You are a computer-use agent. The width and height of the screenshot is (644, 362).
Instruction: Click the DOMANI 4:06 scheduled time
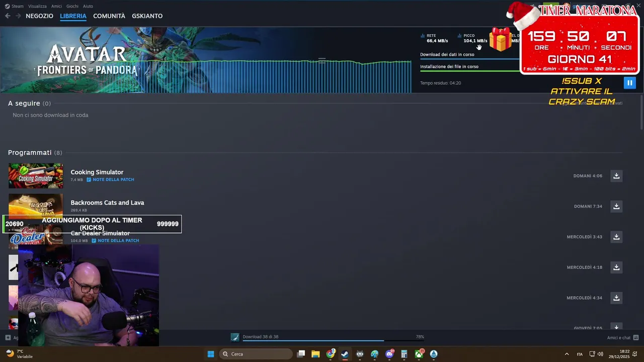point(588,176)
